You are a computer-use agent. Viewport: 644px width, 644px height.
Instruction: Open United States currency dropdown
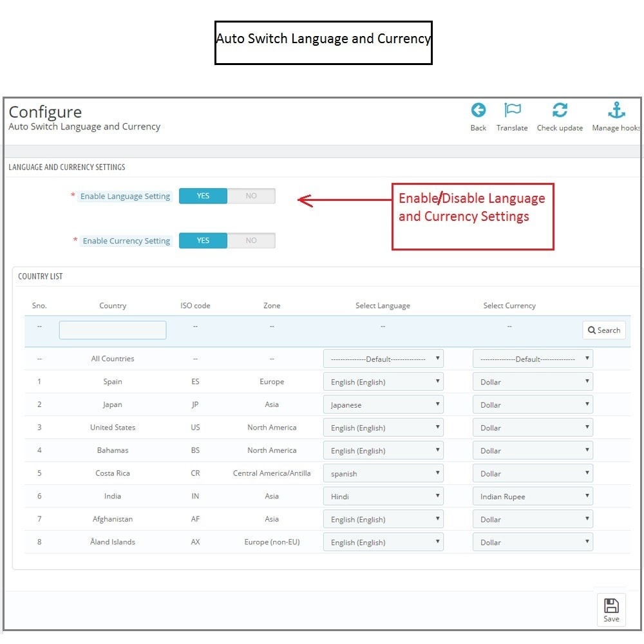533,428
